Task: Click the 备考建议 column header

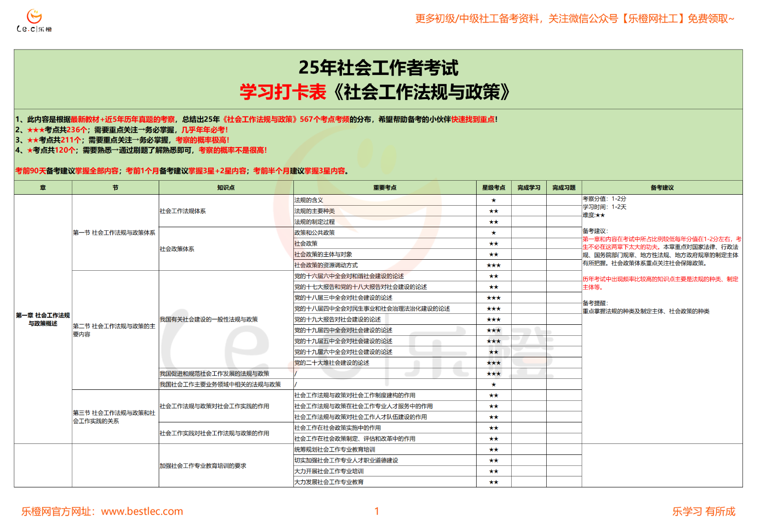Action: [x=662, y=188]
